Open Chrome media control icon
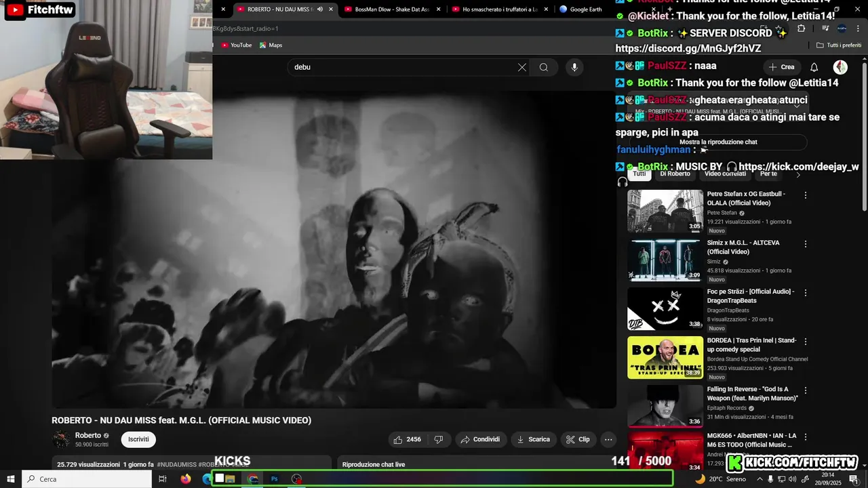This screenshot has height=488, width=868. point(825,28)
